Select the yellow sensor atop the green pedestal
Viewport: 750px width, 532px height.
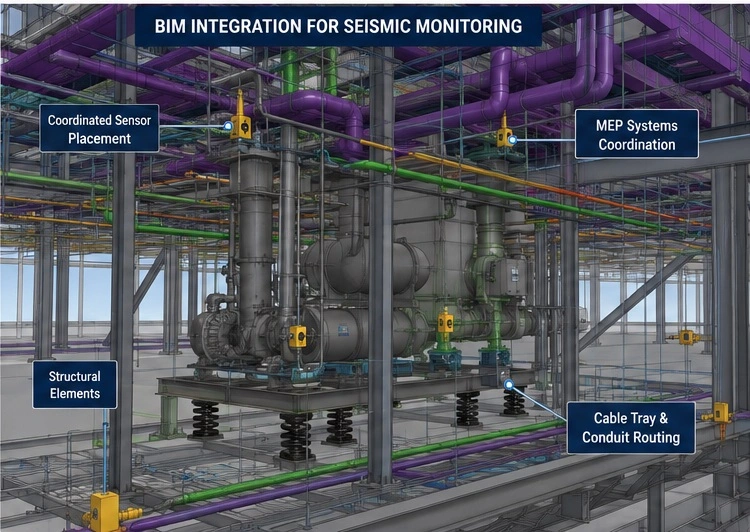(x=446, y=321)
